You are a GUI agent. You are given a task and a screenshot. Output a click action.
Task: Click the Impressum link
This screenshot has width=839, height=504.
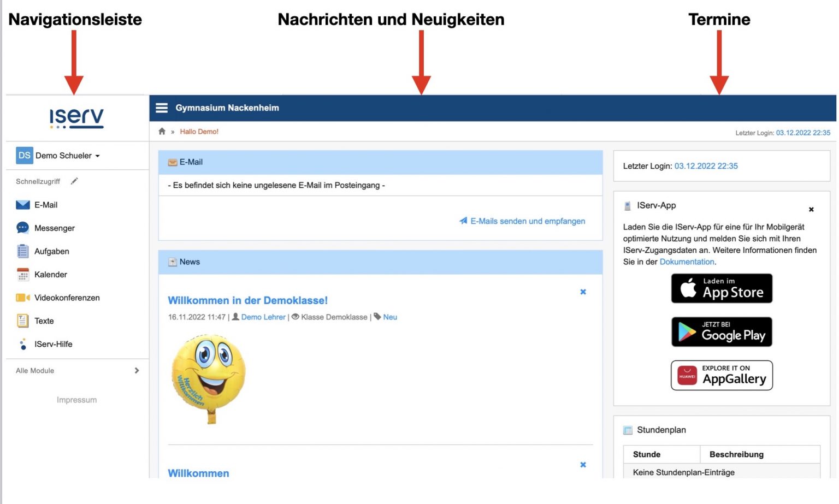(76, 400)
